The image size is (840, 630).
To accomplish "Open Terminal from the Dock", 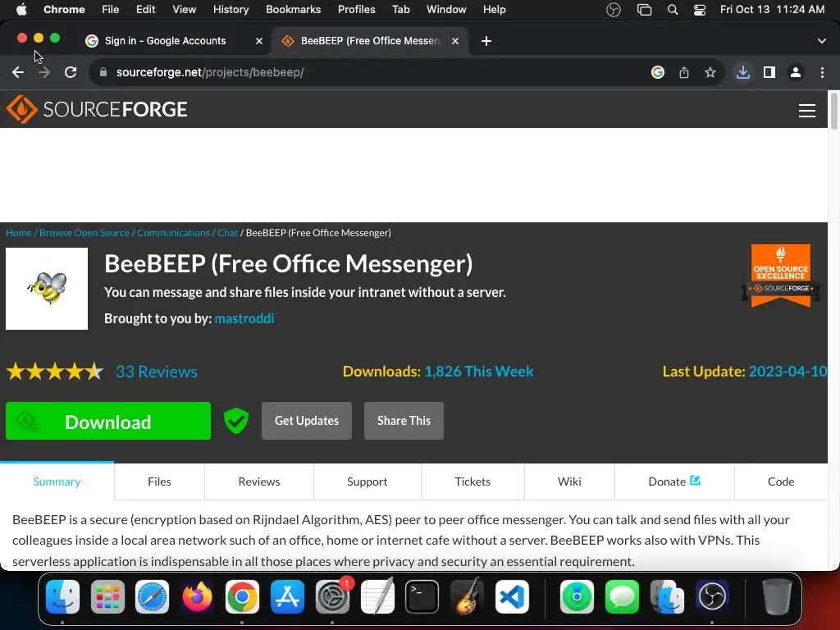I will (422, 596).
